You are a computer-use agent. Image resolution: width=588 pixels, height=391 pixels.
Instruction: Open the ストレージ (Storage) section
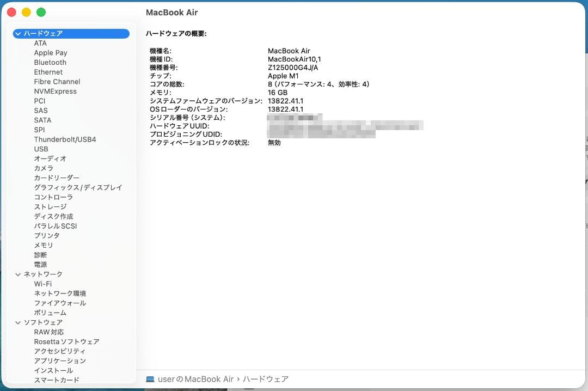coord(50,206)
